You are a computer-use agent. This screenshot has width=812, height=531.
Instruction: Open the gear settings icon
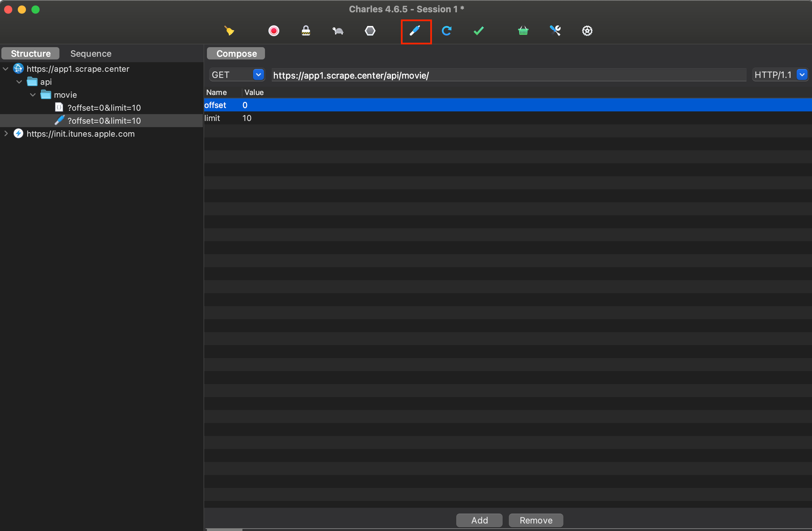click(587, 31)
